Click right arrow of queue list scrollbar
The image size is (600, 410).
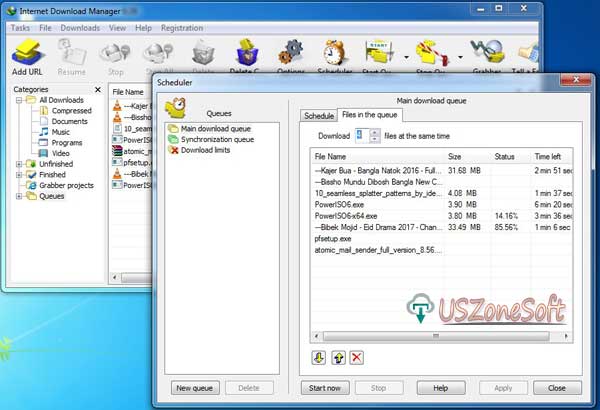pos(566,336)
